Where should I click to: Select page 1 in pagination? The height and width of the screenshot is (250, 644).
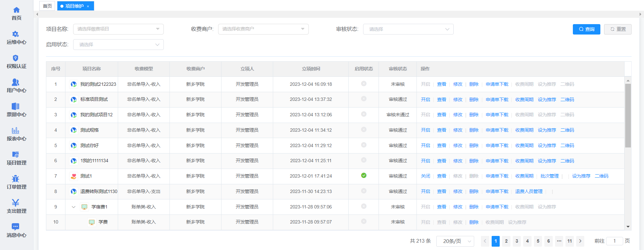tap(496, 241)
